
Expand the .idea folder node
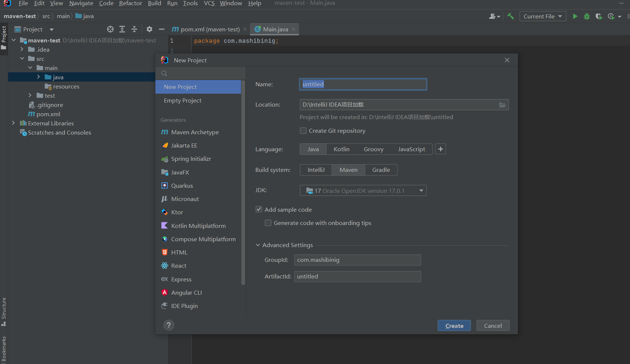[x=22, y=49]
